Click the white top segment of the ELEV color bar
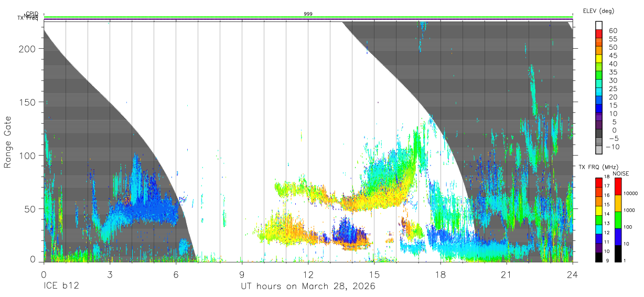 point(599,26)
